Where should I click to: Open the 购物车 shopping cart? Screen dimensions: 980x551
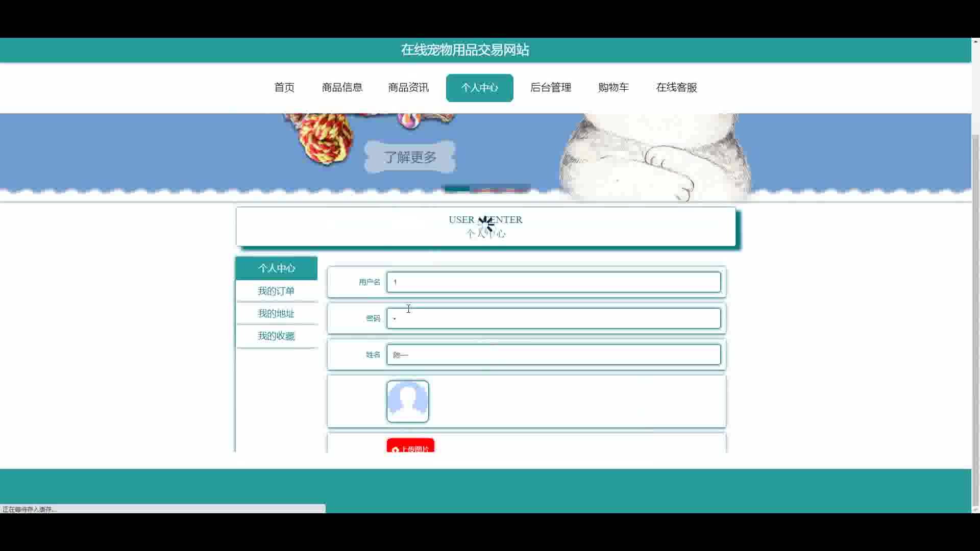[x=613, y=88]
